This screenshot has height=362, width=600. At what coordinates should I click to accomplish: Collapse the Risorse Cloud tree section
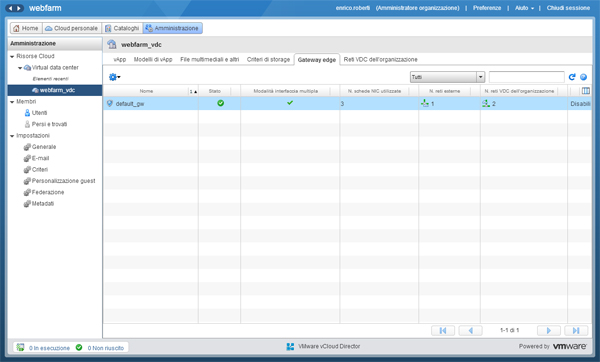12,56
